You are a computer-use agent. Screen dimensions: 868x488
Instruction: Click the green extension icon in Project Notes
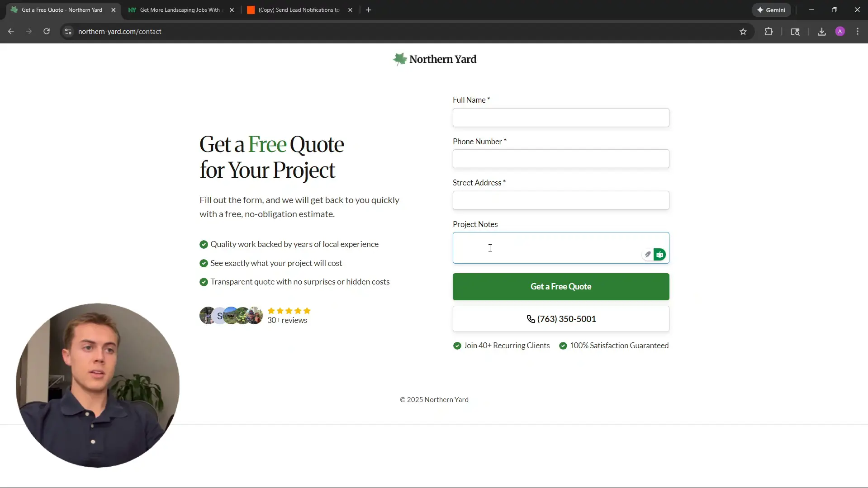(x=659, y=255)
